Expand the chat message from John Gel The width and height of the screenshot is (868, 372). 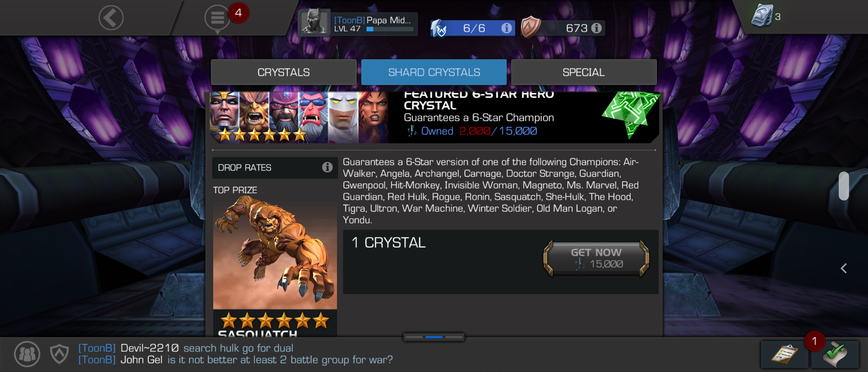[235, 360]
